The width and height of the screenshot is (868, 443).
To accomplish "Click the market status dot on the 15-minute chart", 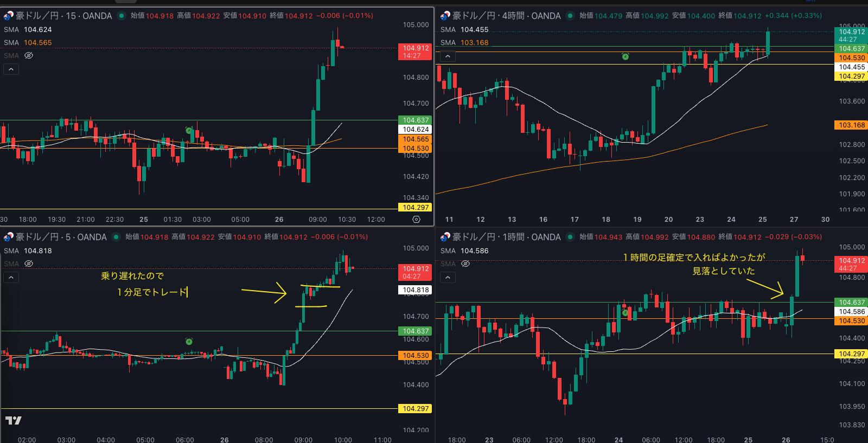I will pyautogui.click(x=121, y=16).
